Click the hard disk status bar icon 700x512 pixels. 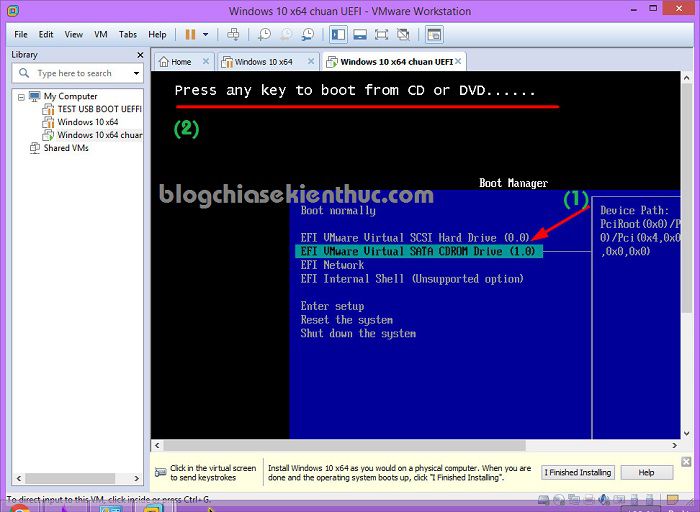(x=543, y=500)
